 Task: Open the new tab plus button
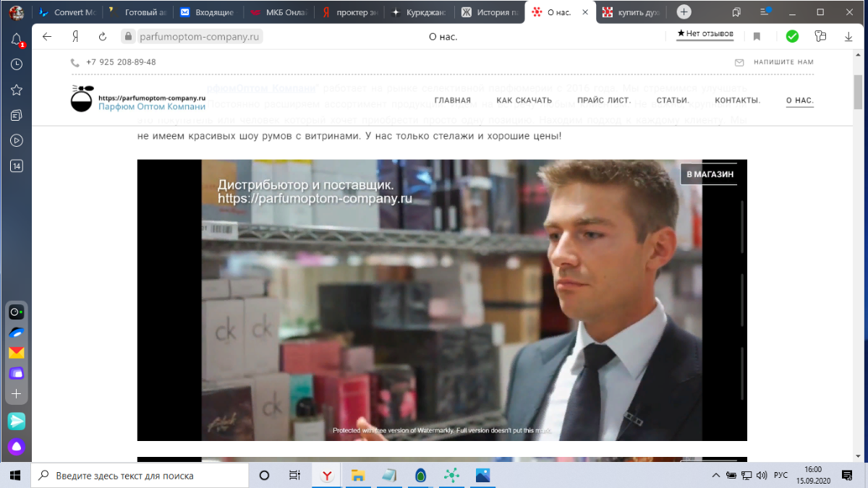click(x=684, y=12)
